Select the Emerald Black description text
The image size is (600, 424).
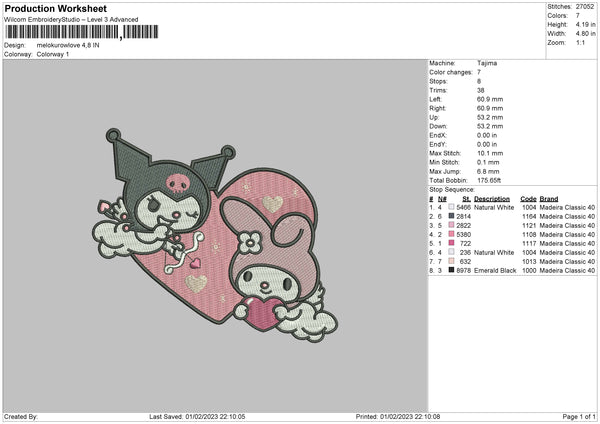495,271
